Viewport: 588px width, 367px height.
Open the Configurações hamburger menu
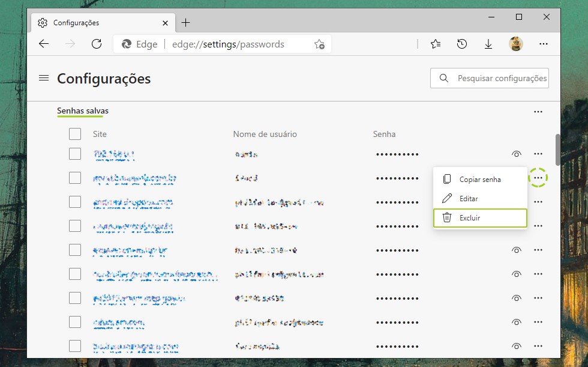[x=43, y=78]
